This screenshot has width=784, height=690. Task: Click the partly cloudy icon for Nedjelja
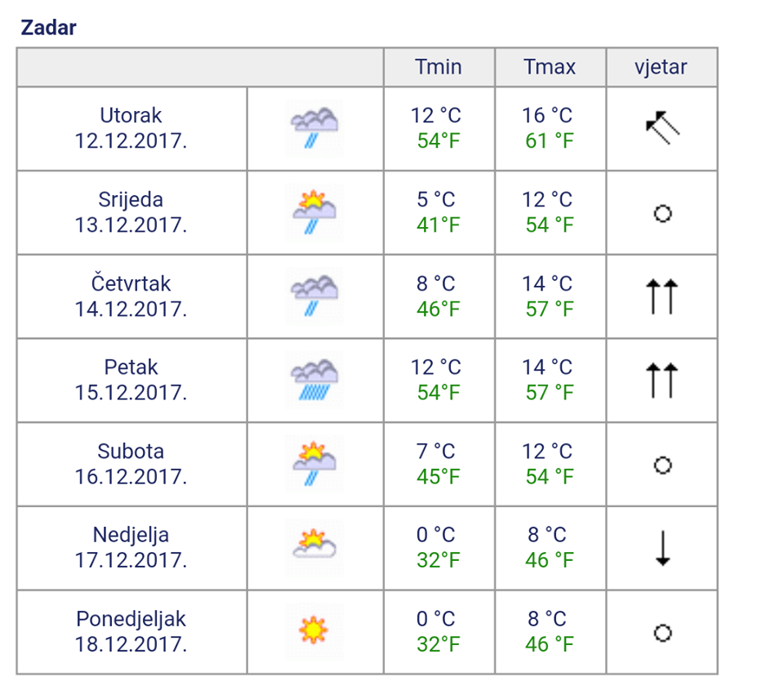[314, 548]
